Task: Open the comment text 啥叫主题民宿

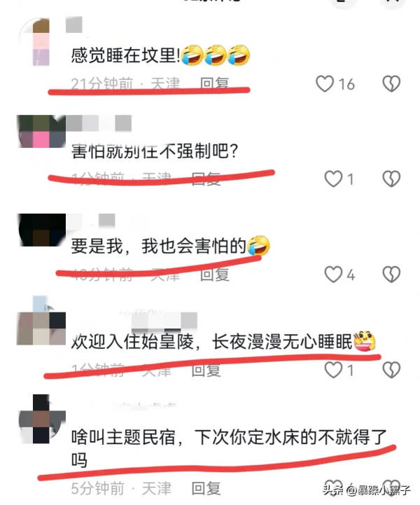Action: [228, 448]
